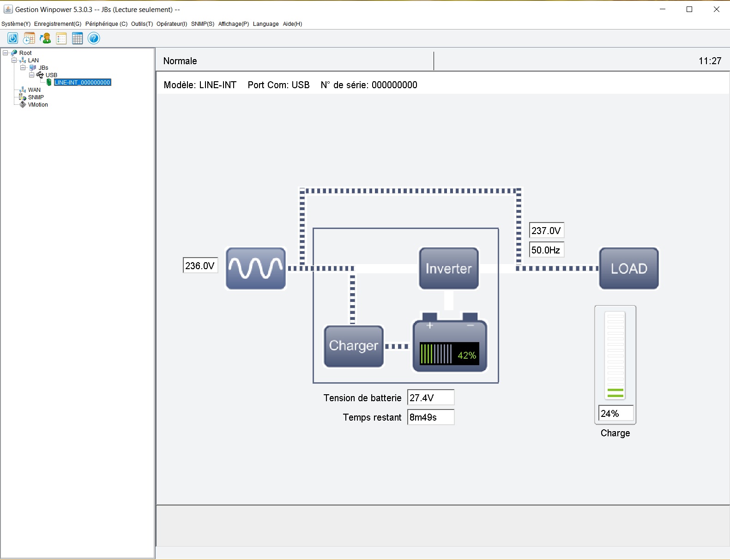The height and width of the screenshot is (560, 730).
Task: Open the data table grid icon
Action: coord(78,38)
